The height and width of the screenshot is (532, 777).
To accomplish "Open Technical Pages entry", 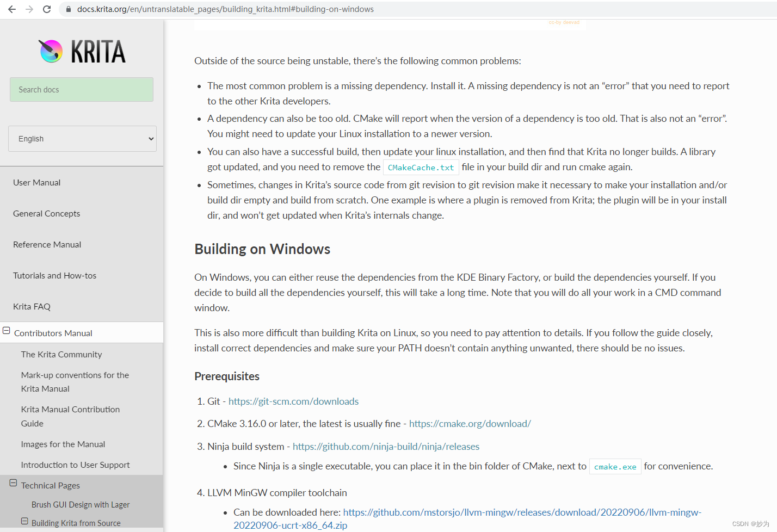I will (51, 485).
